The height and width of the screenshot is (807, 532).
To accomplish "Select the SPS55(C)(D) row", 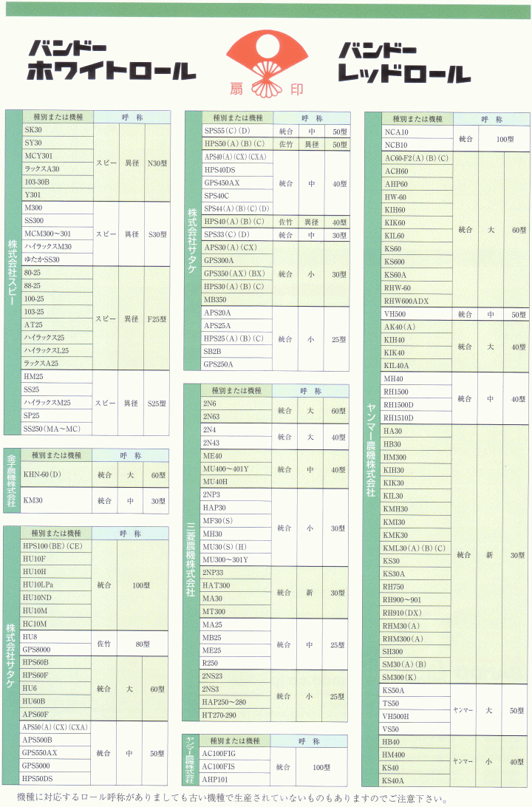I will pyautogui.click(x=238, y=131).
